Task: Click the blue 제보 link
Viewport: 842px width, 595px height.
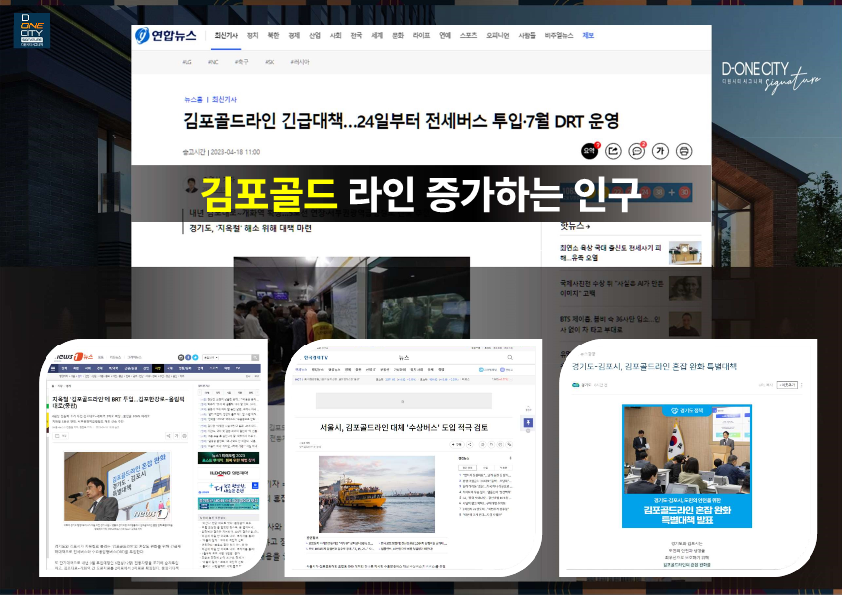Action: [588, 35]
